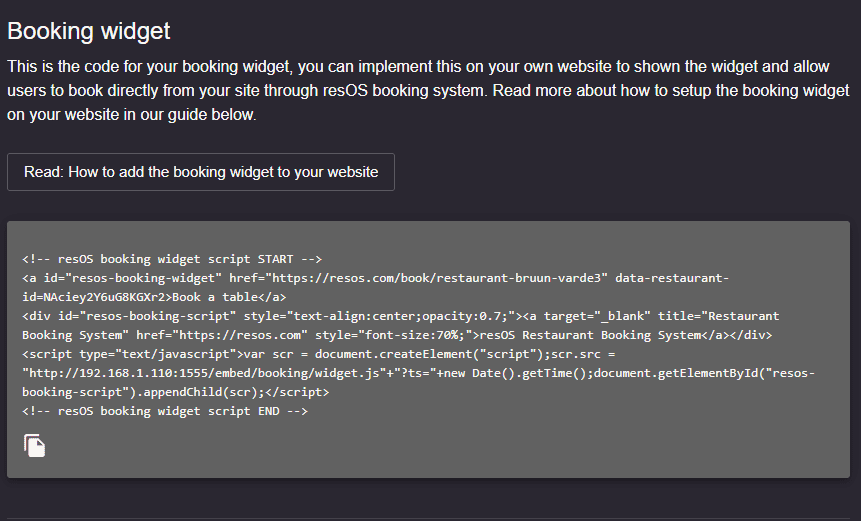The height and width of the screenshot is (521, 861).
Task: Click the 192.168.1.110:1555 widget.js URL
Action: [x=204, y=373]
